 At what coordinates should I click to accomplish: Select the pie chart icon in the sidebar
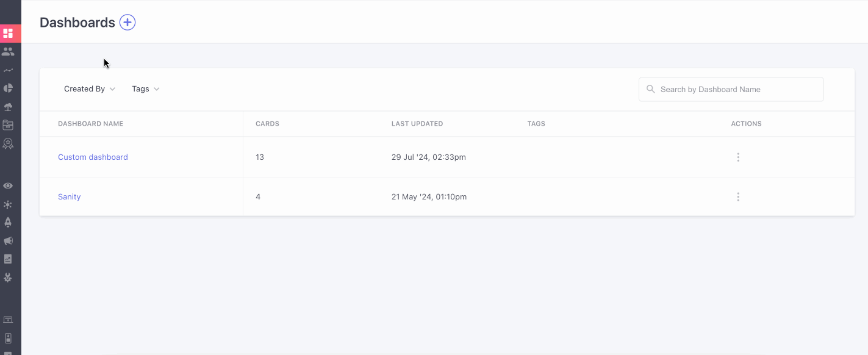pyautogui.click(x=8, y=88)
